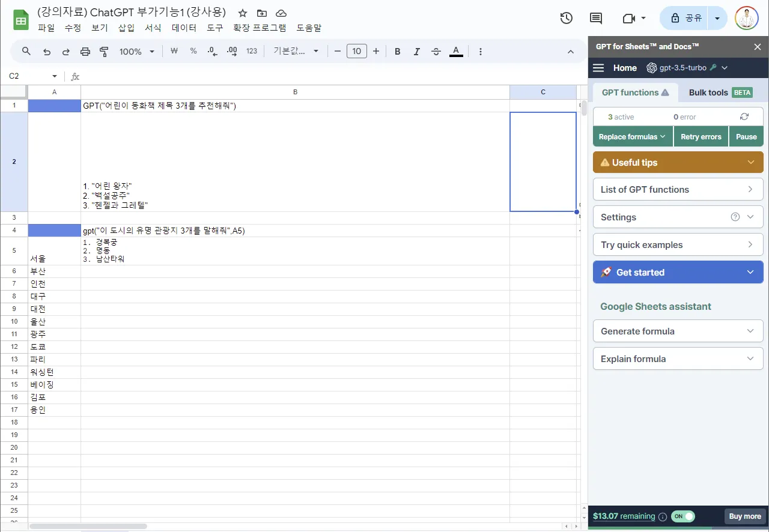Click the Retry errors button
Screen dimensions: 769x532
tap(701, 136)
